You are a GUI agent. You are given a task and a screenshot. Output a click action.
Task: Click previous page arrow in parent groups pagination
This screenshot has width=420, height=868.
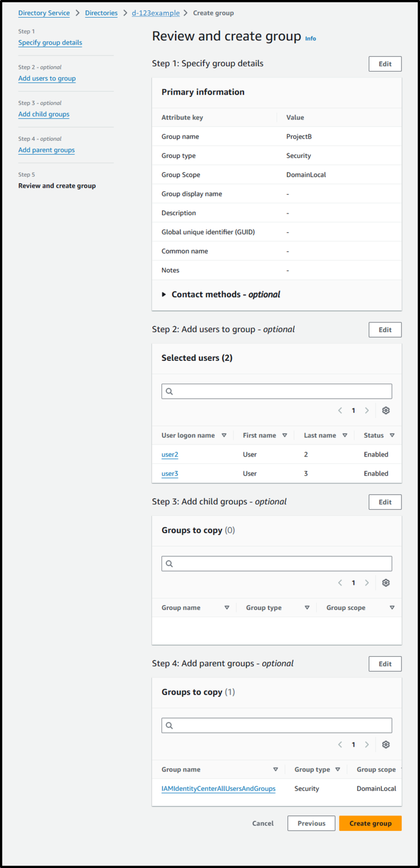pos(340,745)
